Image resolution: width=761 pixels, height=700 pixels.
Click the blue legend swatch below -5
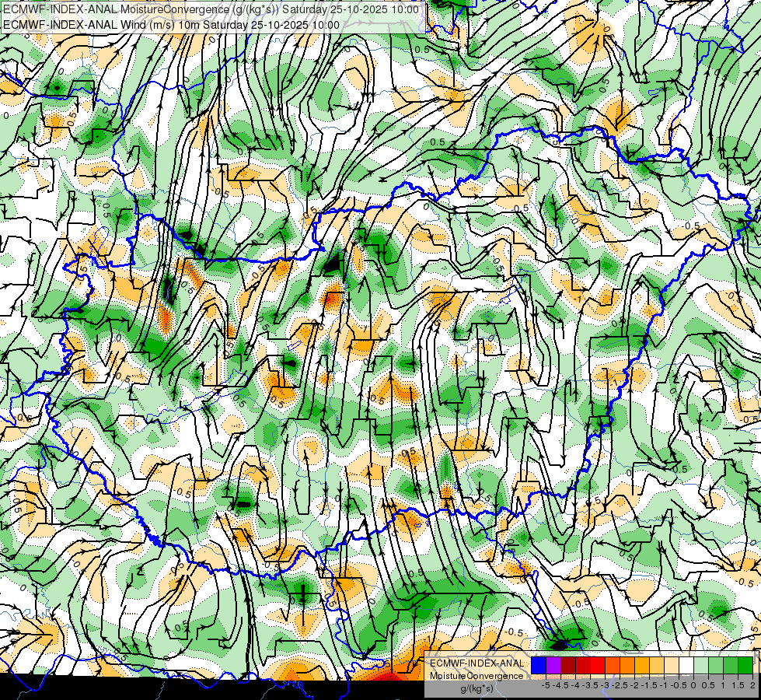pos(539,666)
